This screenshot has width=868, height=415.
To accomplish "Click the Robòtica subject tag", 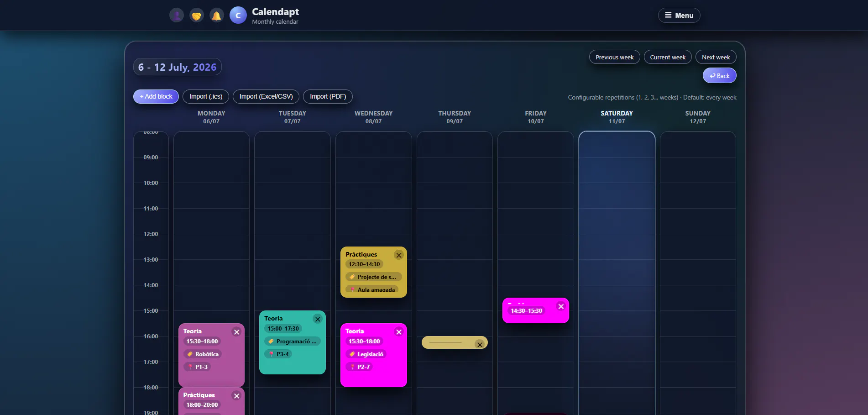I will point(203,354).
